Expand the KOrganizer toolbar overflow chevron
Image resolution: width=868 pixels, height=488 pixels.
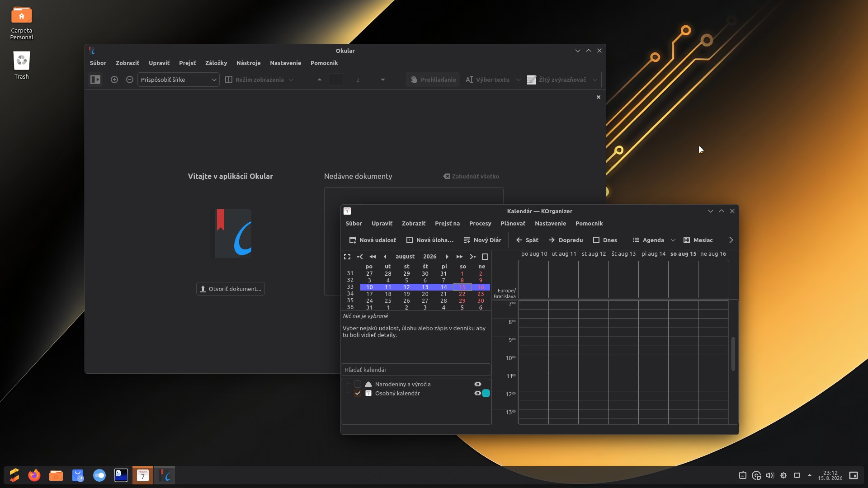pos(731,240)
